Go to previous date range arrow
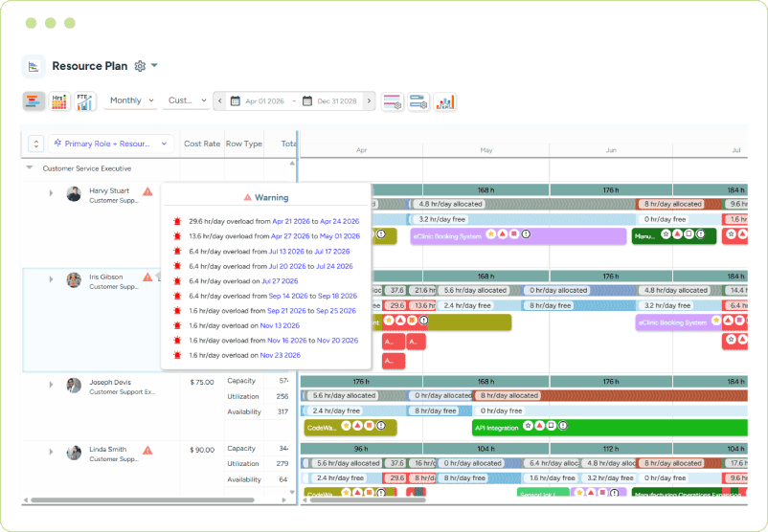The height and width of the screenshot is (532, 768). point(220,100)
